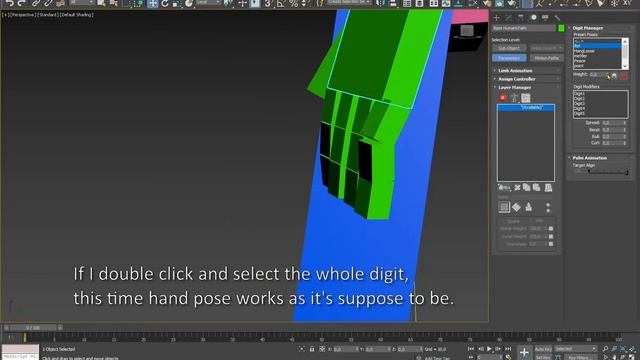Image resolution: width=640 pixels, height=360 pixels.
Task: Click the Delete Layer X icon
Action: [518, 187]
